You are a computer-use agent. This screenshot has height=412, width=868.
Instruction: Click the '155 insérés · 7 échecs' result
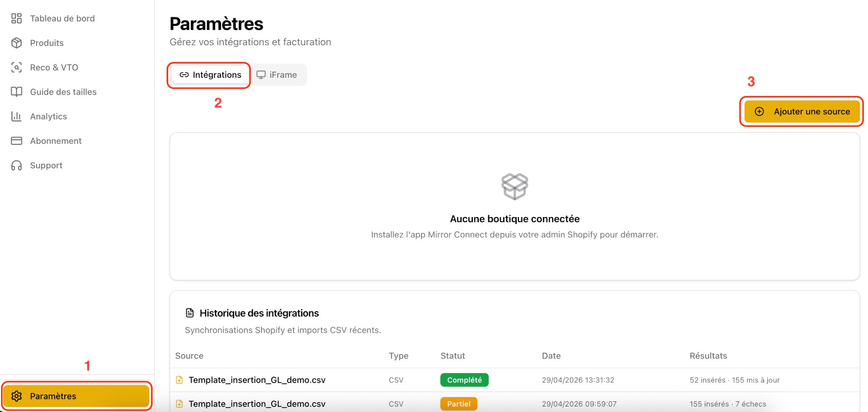click(728, 404)
